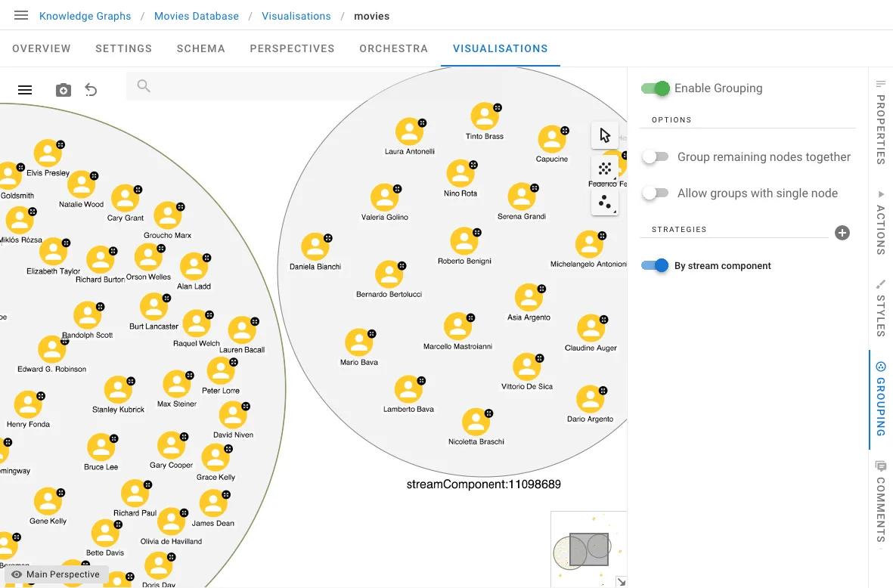893x588 pixels.
Task: Take a snapshot with the camera icon
Action: pos(64,90)
